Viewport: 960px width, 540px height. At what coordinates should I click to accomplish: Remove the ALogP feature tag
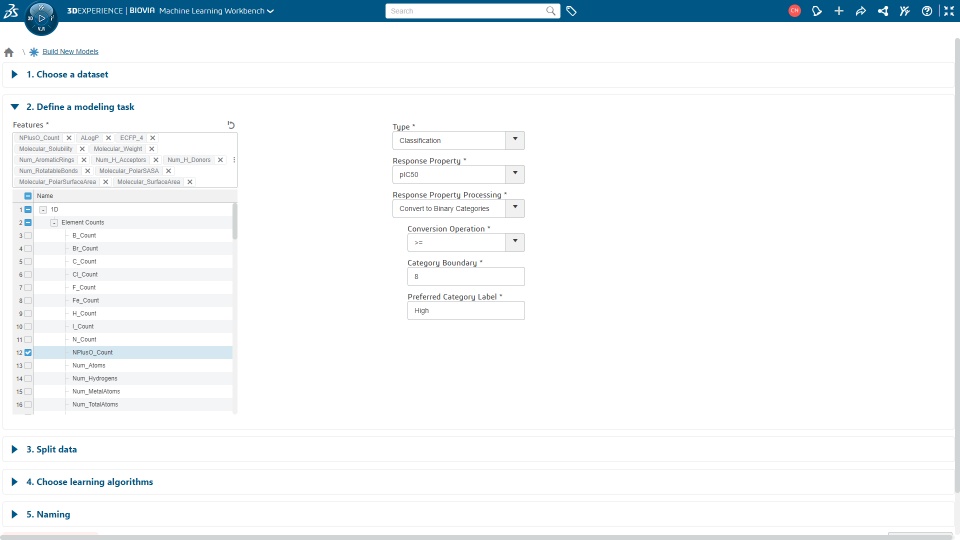pos(108,138)
